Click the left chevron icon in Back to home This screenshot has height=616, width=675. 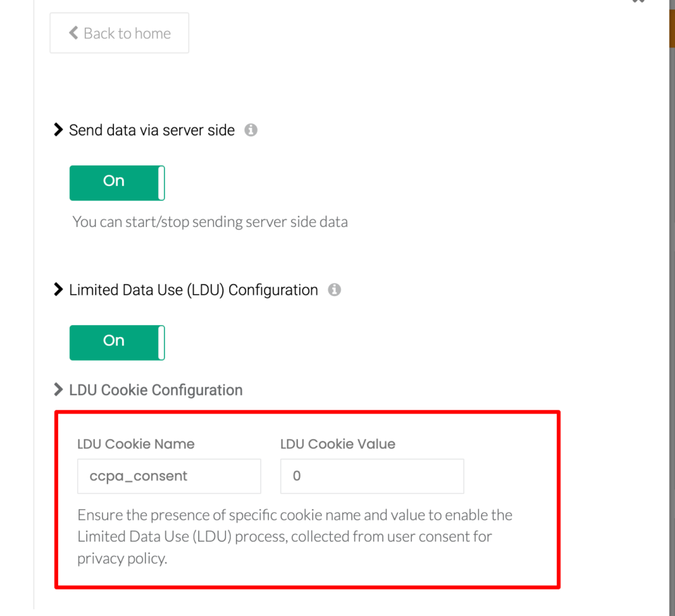(74, 33)
